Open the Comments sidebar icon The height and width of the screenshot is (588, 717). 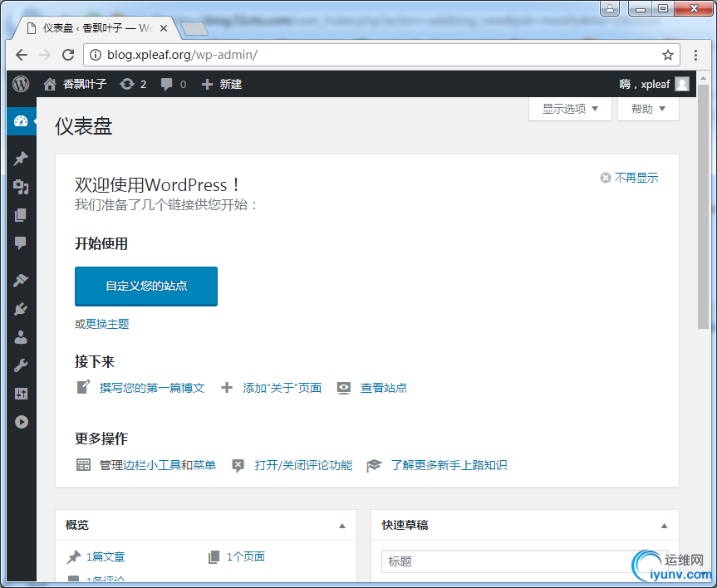click(x=21, y=243)
